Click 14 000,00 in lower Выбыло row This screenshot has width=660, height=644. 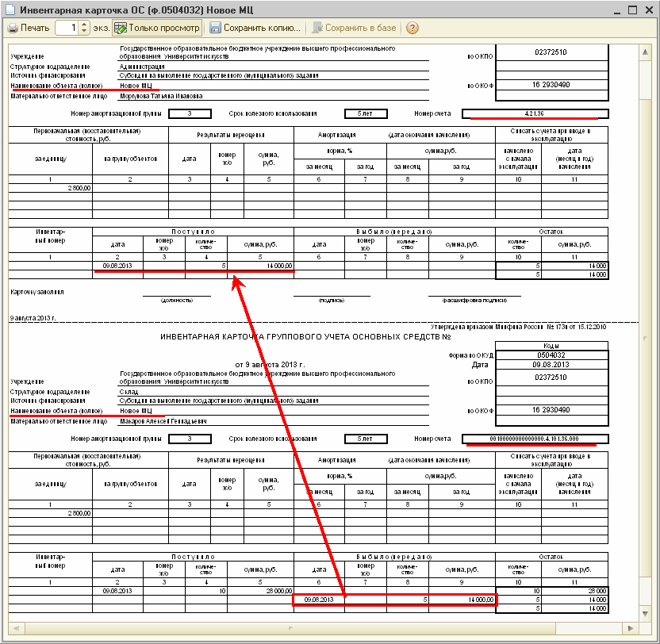[x=481, y=600]
